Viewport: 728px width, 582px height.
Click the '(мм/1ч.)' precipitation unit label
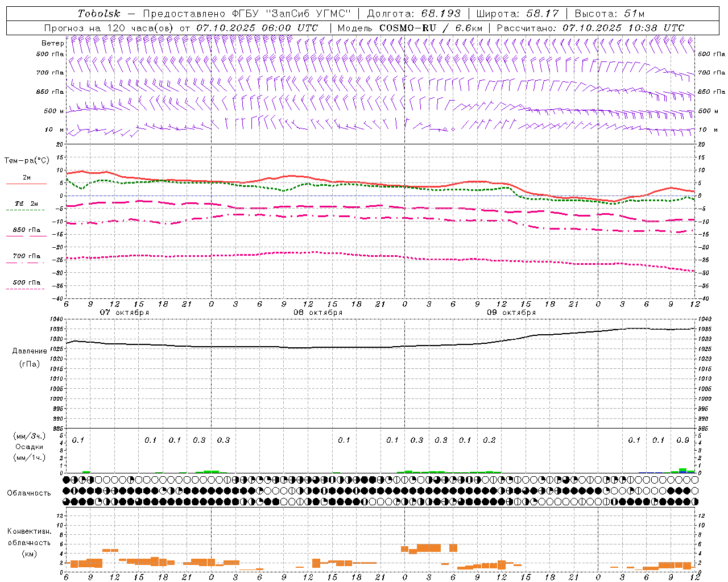30,458
